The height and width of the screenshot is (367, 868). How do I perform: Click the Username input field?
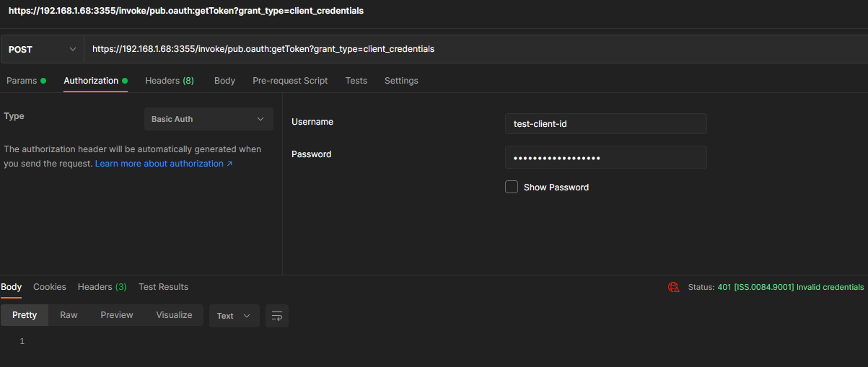click(x=605, y=123)
